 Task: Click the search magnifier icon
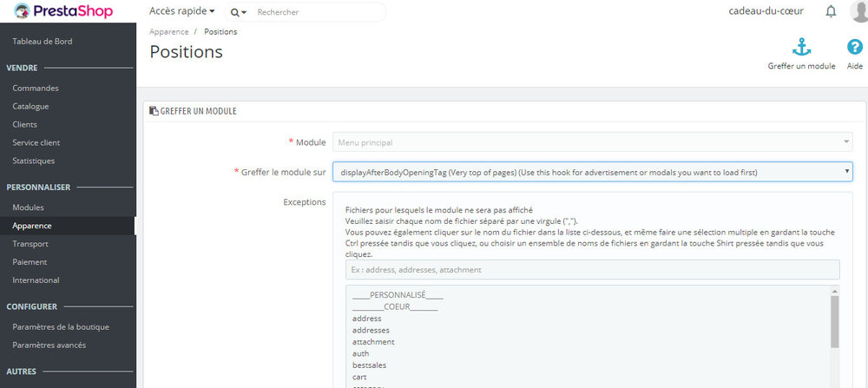point(234,12)
